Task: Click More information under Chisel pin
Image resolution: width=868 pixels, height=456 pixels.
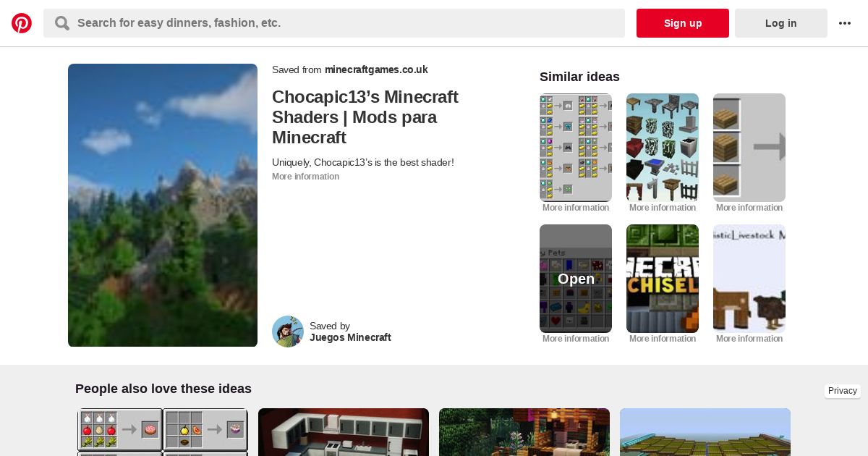Action: pyautogui.click(x=663, y=339)
